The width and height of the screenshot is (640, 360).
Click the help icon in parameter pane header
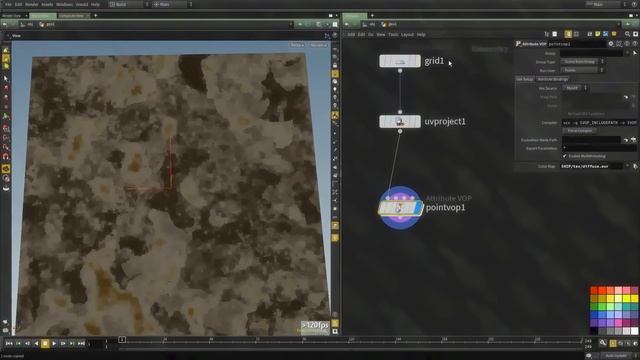tap(635, 44)
